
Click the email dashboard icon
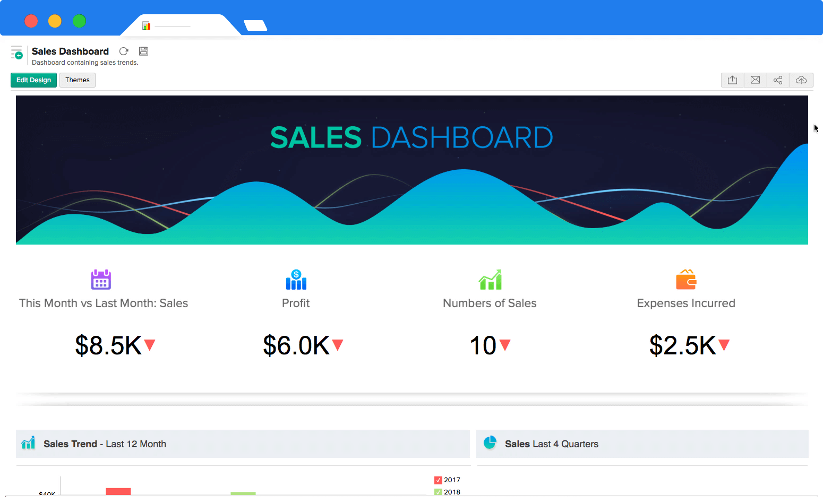coord(755,80)
